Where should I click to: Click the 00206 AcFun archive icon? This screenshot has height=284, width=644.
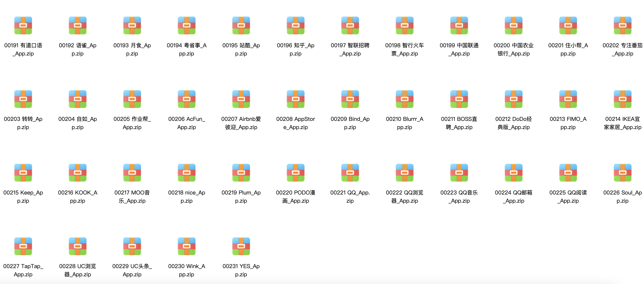coord(186,99)
